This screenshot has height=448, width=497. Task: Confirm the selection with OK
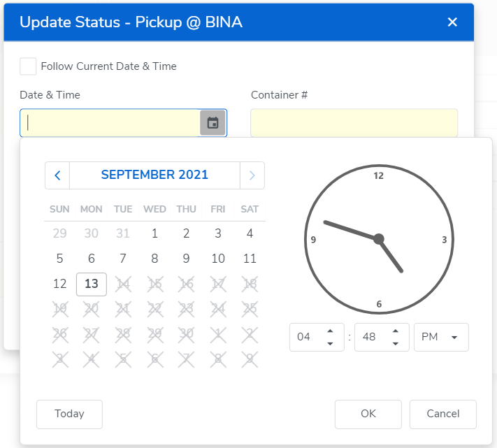point(368,414)
